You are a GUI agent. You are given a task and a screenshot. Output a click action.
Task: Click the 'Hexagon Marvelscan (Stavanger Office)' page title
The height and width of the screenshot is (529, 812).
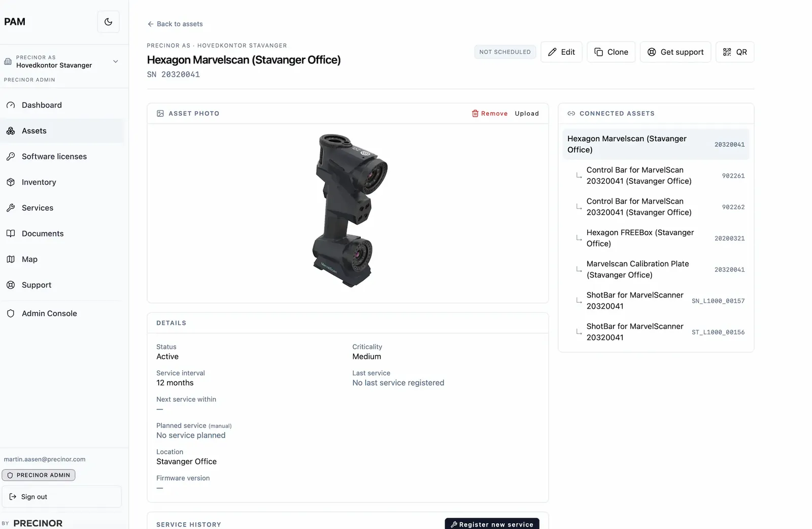tap(244, 60)
